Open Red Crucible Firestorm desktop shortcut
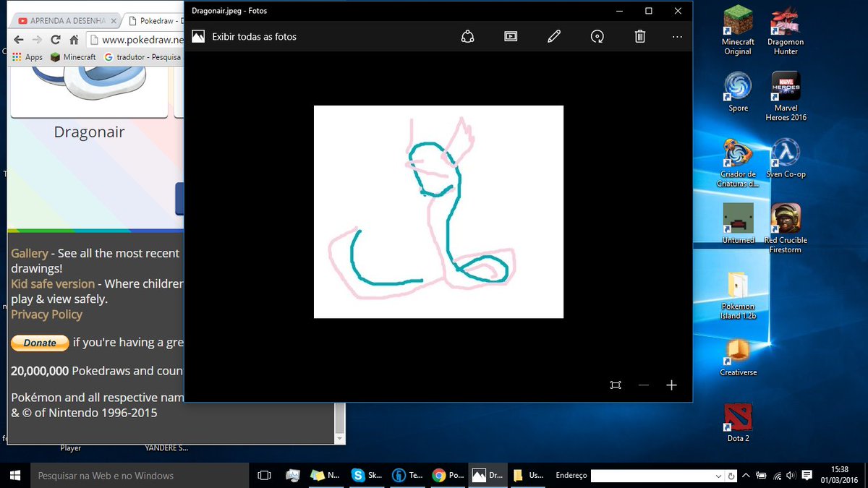The height and width of the screenshot is (488, 868). (786, 228)
